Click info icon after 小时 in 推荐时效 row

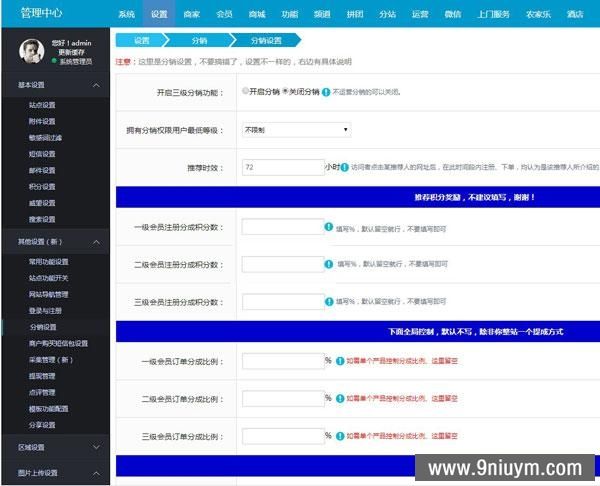[345, 167]
